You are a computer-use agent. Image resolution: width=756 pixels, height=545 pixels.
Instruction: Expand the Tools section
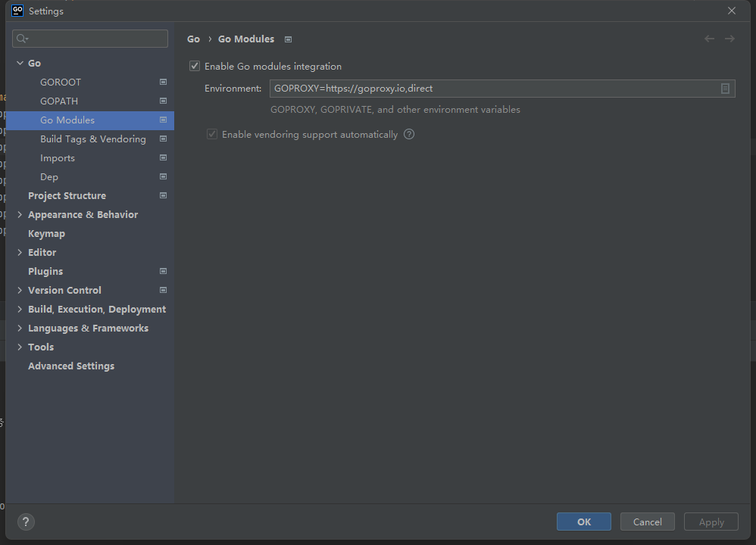pos(20,347)
